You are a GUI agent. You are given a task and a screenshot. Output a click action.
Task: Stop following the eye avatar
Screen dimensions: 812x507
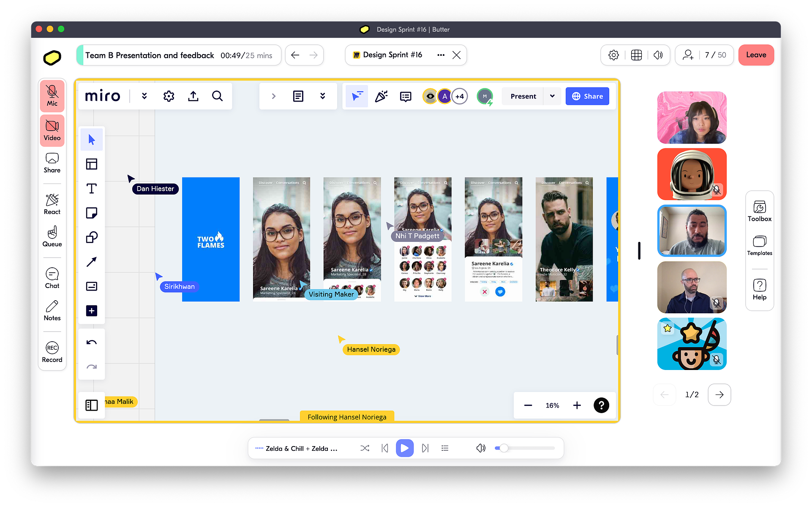(430, 96)
